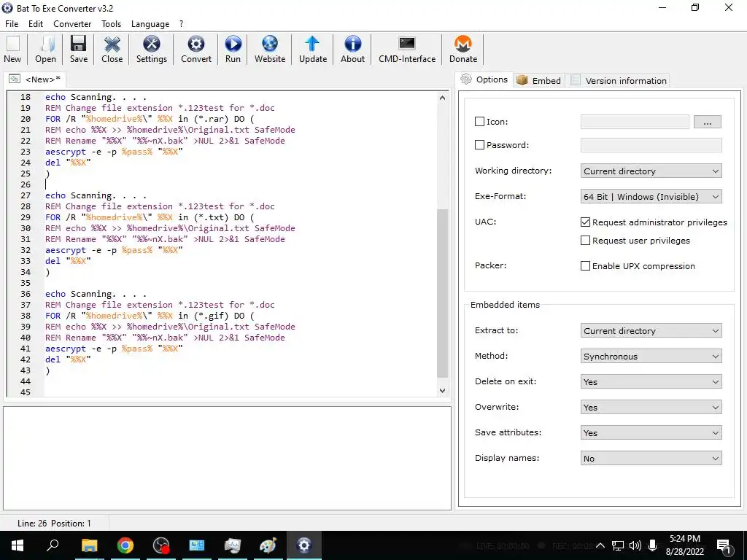Click the microphone tray icon
The image size is (747, 560).
[652, 545]
